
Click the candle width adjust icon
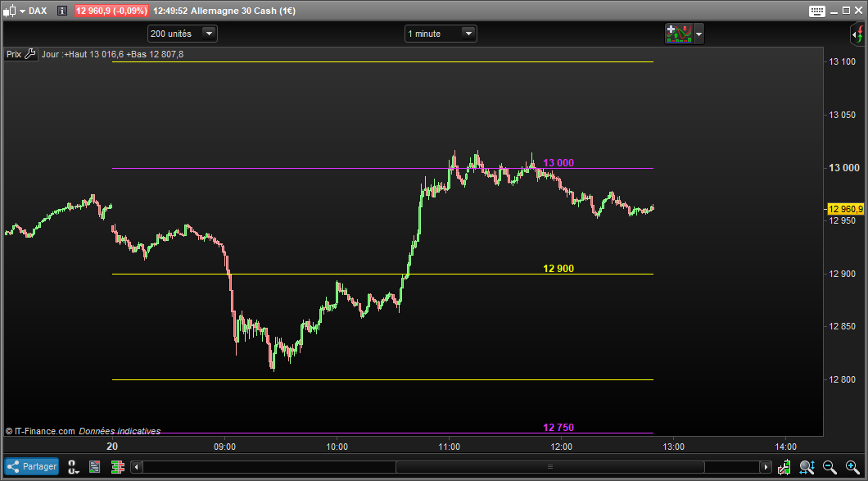coord(784,467)
